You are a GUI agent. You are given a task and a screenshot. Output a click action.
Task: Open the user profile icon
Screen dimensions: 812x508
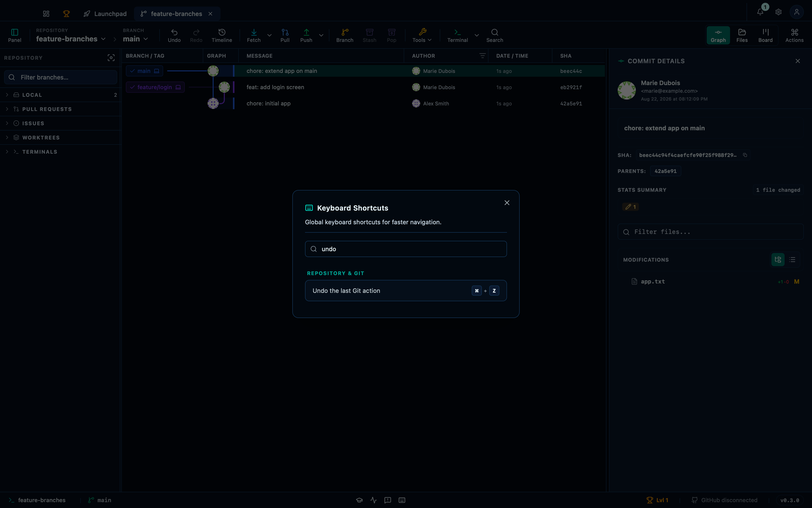[x=797, y=12]
